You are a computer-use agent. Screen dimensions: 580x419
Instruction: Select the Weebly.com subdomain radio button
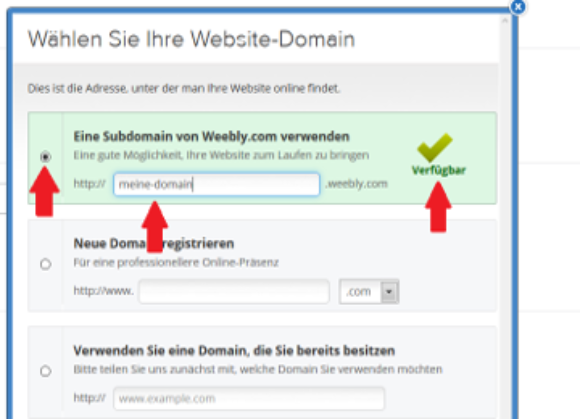[x=45, y=157]
